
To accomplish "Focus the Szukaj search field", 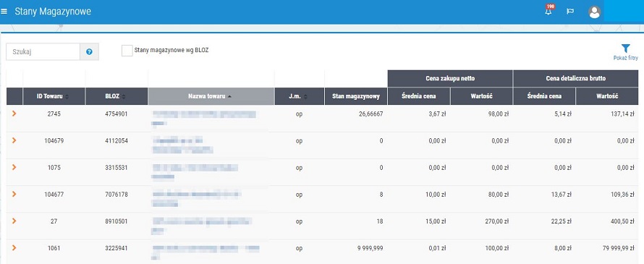I will [x=43, y=52].
